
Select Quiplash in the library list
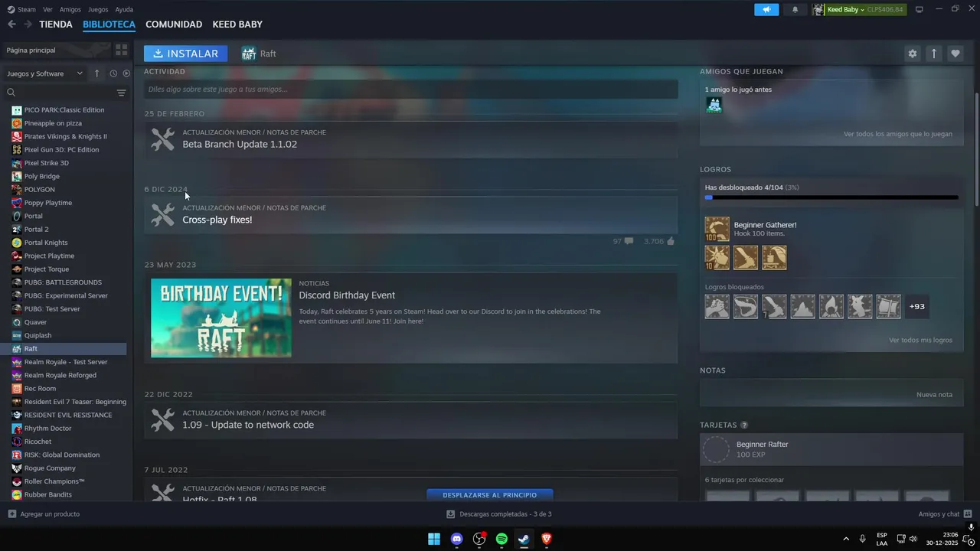tap(38, 335)
